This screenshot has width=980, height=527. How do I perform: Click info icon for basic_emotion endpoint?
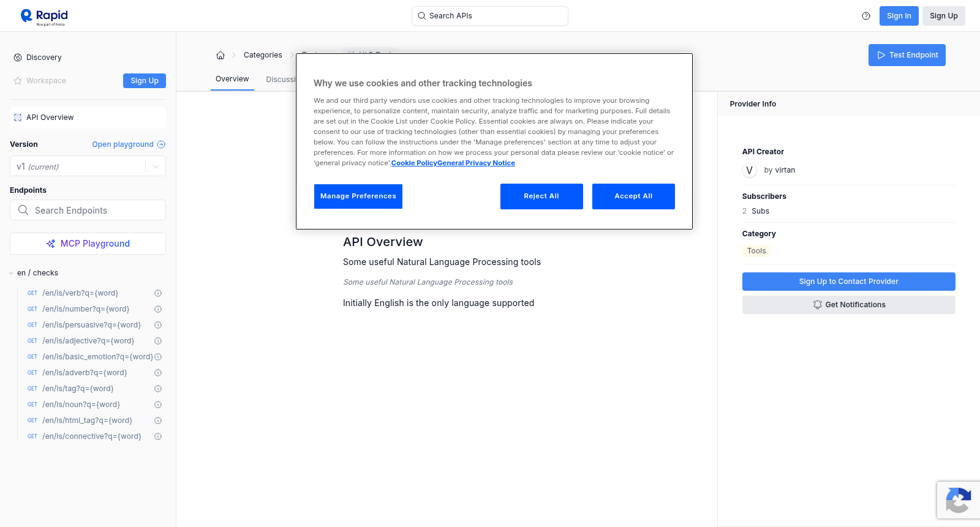[158, 357]
